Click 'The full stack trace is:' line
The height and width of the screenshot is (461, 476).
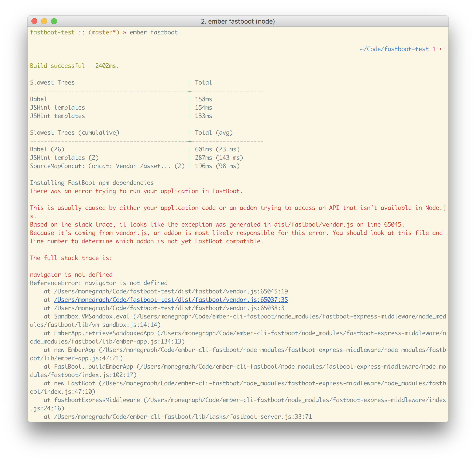tap(71, 258)
